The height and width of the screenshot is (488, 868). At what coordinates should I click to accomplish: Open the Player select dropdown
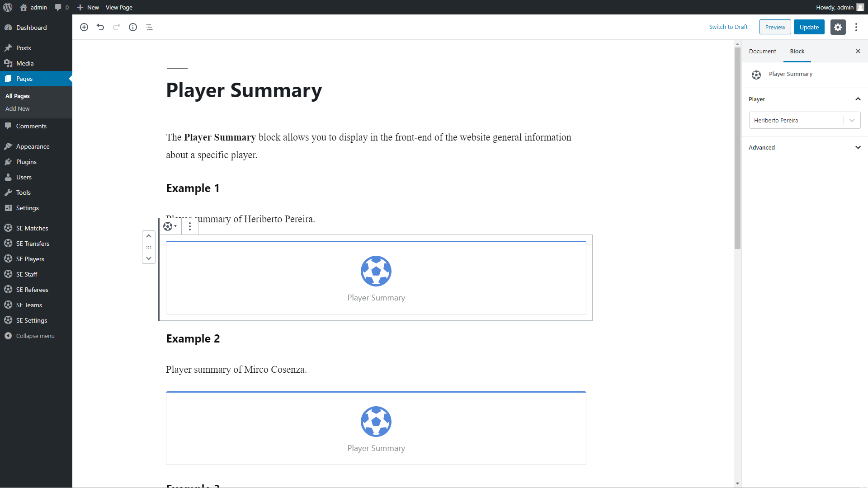point(804,120)
